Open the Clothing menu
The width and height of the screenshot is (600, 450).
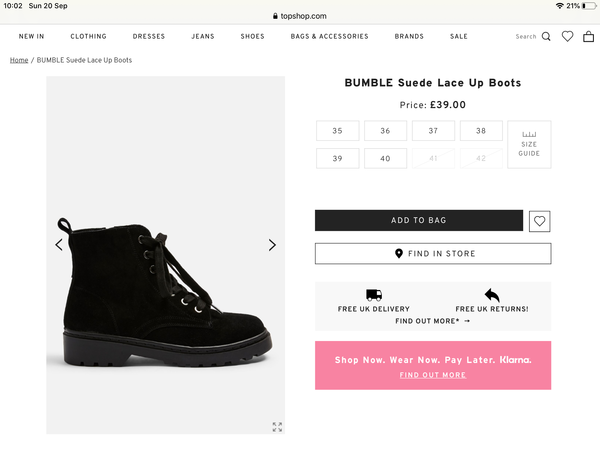click(88, 36)
